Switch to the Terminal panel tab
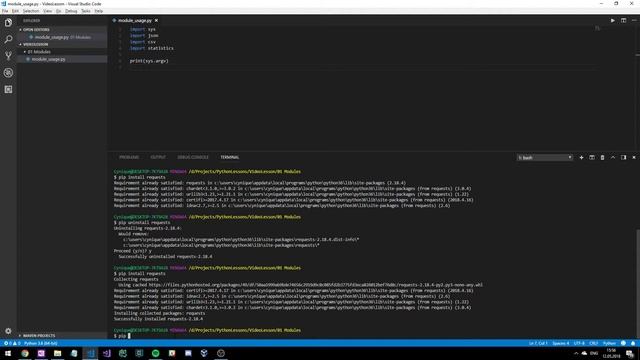640x360 pixels. (230, 158)
